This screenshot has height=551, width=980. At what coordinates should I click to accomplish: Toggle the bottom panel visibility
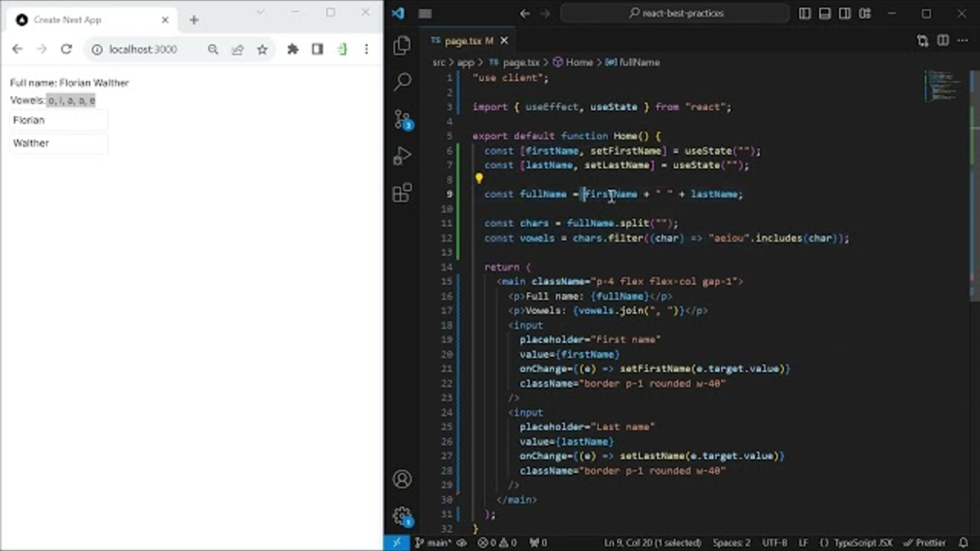825,13
